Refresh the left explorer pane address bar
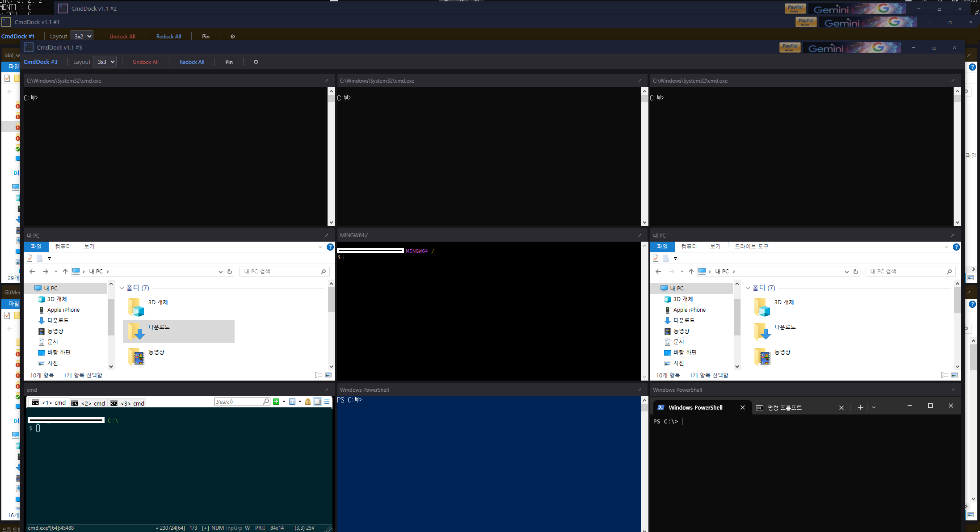The height and width of the screenshot is (532, 980). click(230, 272)
